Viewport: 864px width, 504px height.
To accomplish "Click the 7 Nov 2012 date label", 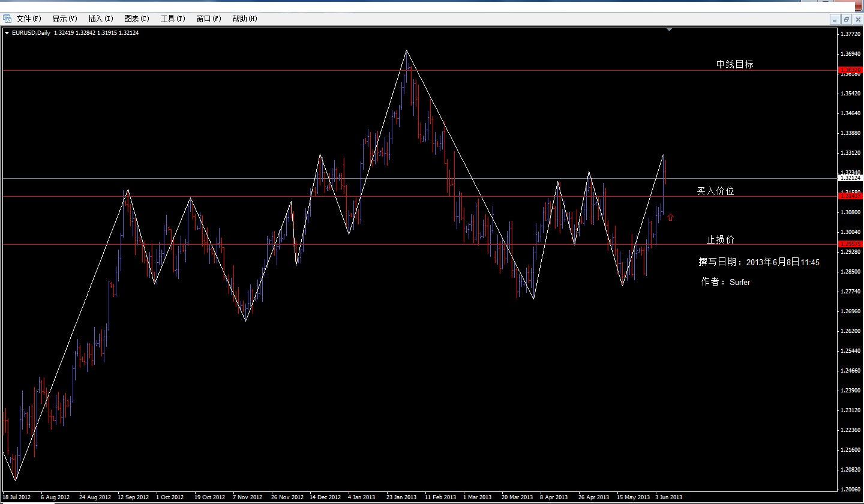I will tap(247, 497).
